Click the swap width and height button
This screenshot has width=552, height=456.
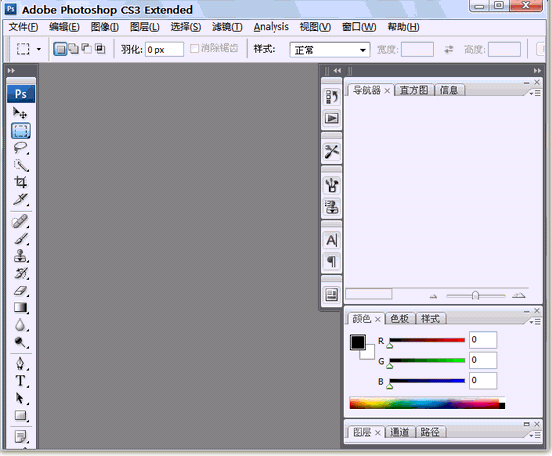[448, 49]
